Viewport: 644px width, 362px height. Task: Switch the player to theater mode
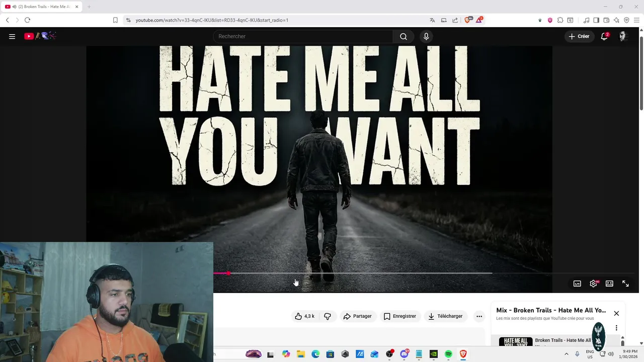tap(609, 284)
